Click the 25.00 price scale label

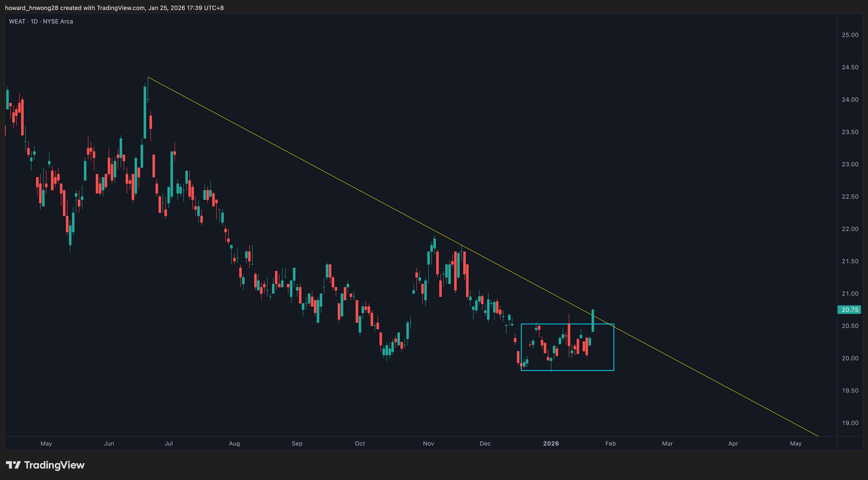coord(850,35)
